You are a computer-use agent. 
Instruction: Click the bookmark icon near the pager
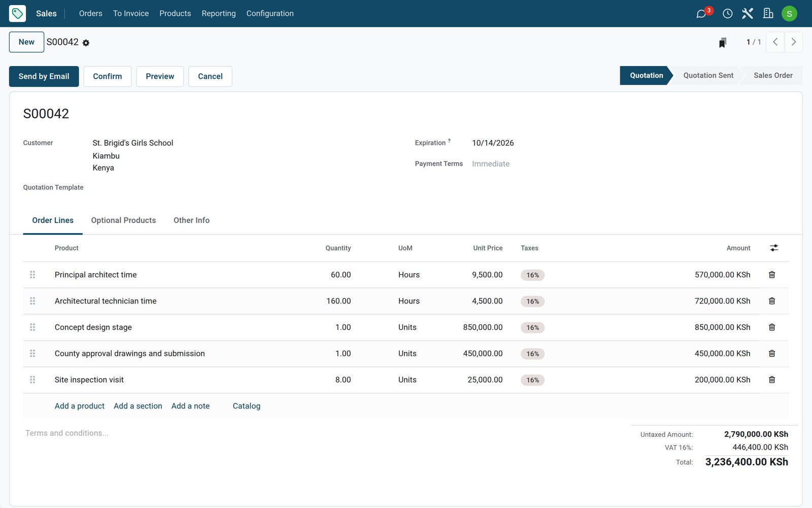pyautogui.click(x=723, y=42)
